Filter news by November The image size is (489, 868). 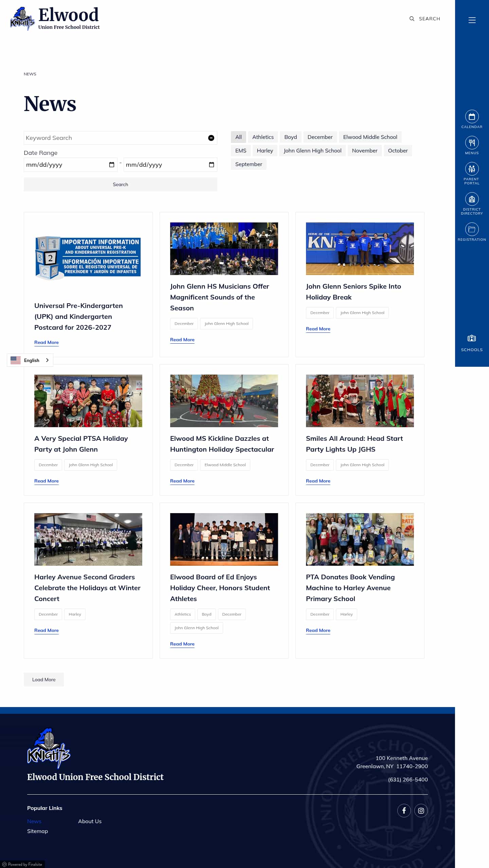(x=364, y=150)
